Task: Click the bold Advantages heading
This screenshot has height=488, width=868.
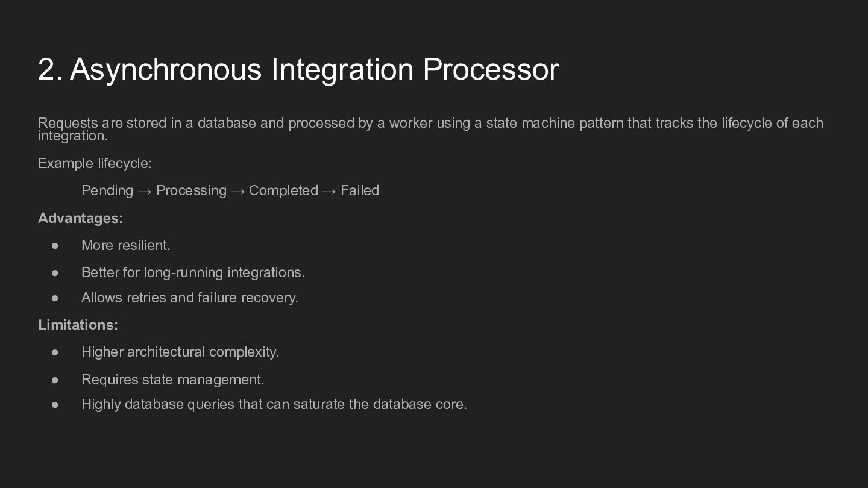Action: point(80,218)
